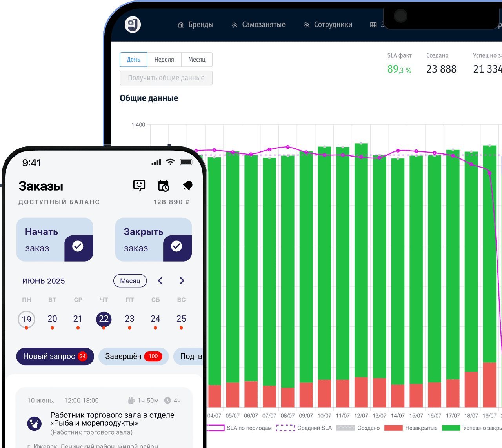The width and height of the screenshot is (502, 448).
Task: Open the Бренды menu item
Action: tap(195, 25)
